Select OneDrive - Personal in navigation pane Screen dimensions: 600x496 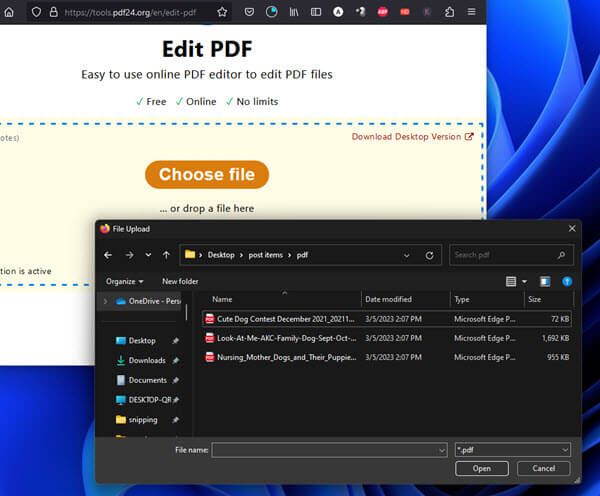click(148, 301)
